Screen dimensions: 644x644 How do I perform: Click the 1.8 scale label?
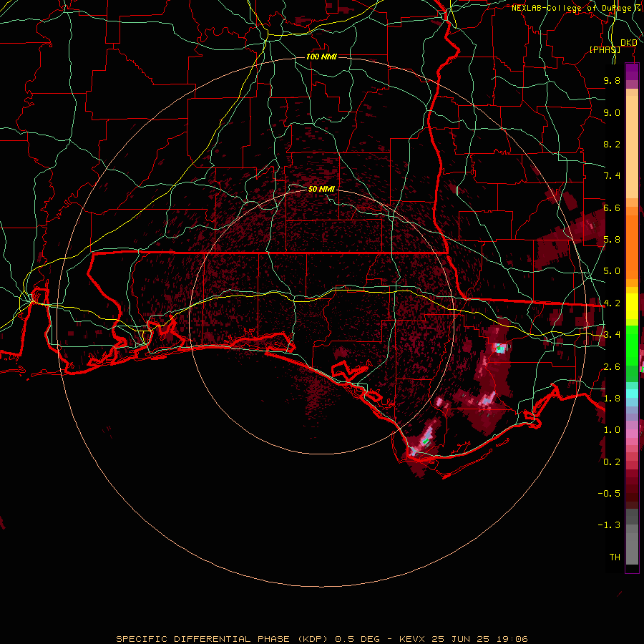pyautogui.click(x=612, y=399)
